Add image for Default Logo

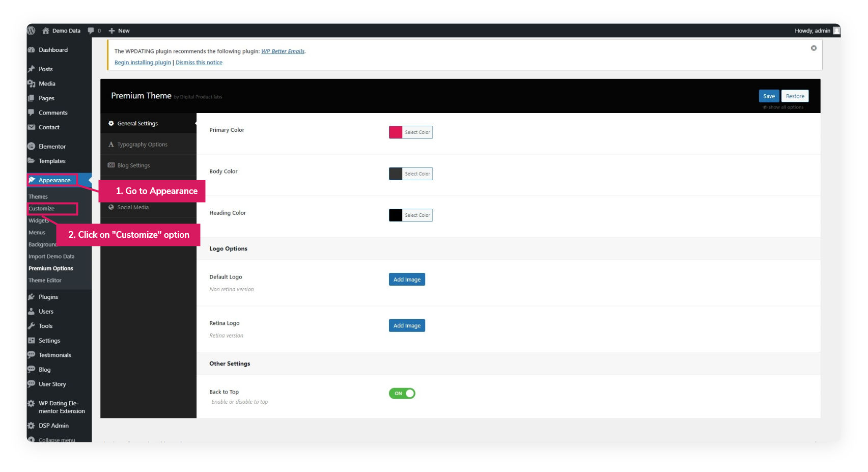coord(407,280)
